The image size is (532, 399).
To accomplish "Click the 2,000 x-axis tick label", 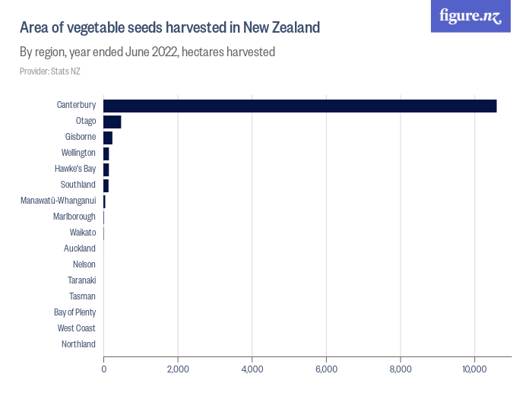I will 178,369.
